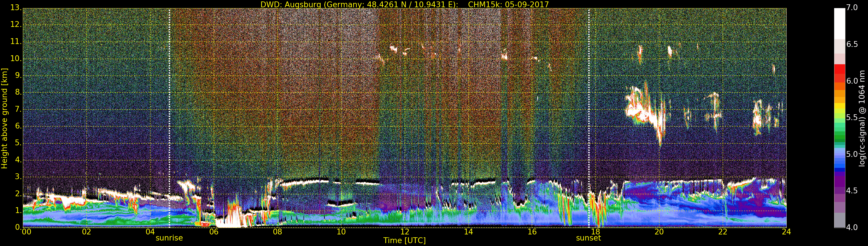Screen dimensions: 868x246
Task: Click the time axis tick "22"
Action: click(x=723, y=232)
